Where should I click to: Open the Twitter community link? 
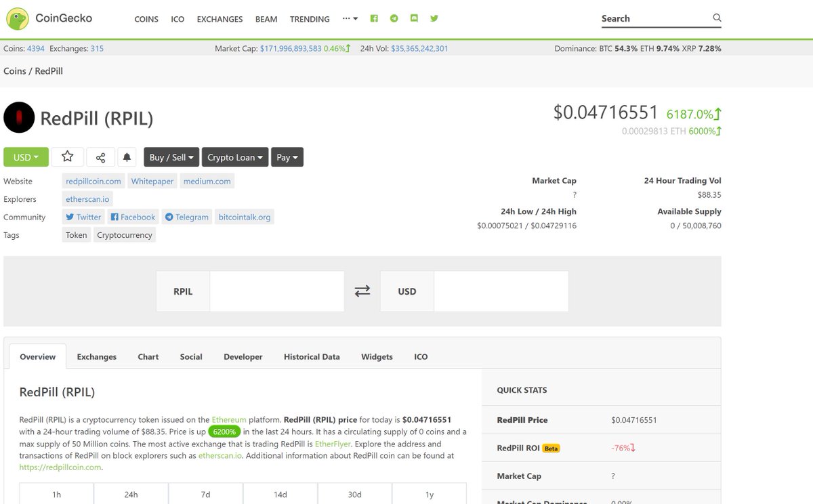[83, 217]
